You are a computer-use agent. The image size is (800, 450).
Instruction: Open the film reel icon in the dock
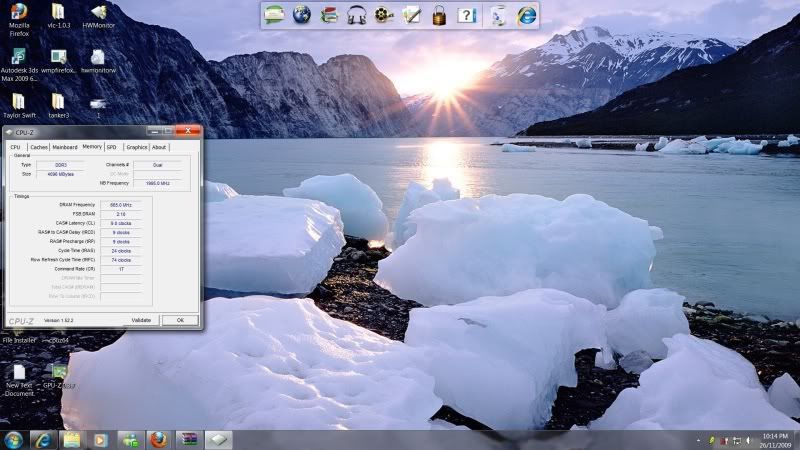pyautogui.click(x=384, y=15)
